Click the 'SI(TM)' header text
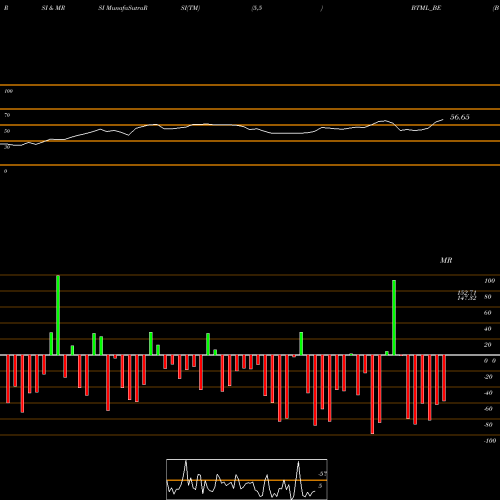Viewport: 500px width, 500px height. coord(190,8)
